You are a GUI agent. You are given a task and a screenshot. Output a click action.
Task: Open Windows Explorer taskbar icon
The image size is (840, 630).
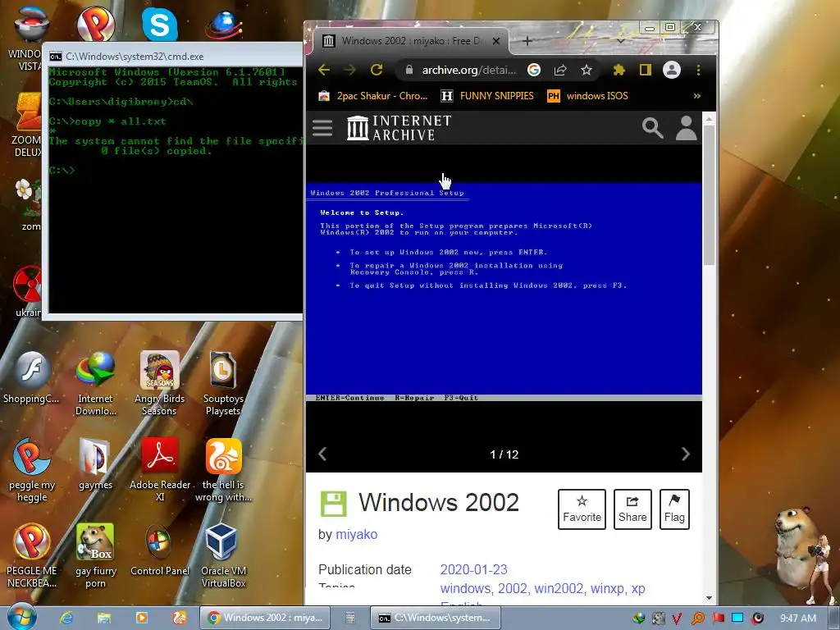coord(104,618)
